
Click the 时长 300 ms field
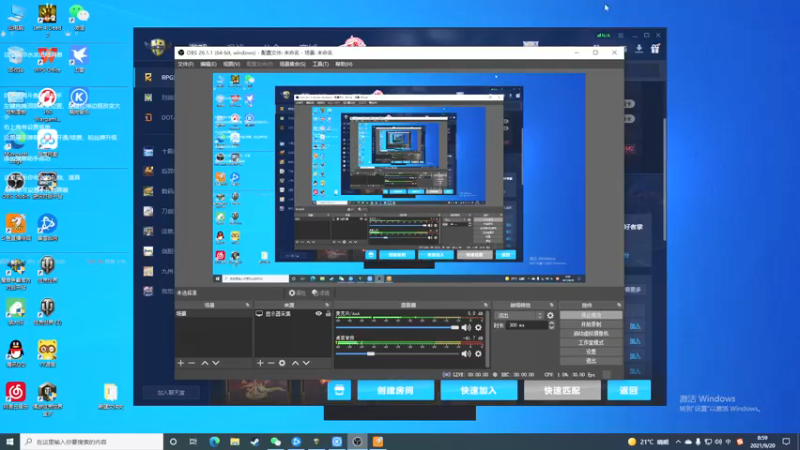coord(527,325)
